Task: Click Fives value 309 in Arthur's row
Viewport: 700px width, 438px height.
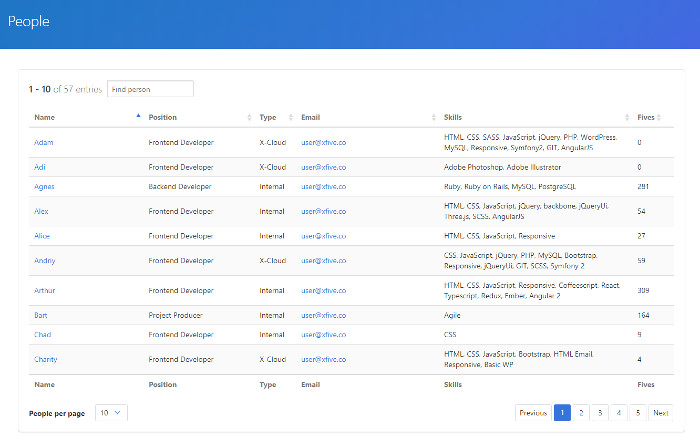Action: (x=643, y=290)
